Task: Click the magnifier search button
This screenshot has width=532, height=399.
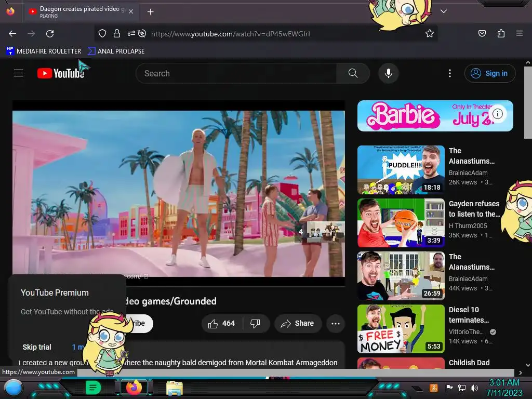Action: coord(353,73)
